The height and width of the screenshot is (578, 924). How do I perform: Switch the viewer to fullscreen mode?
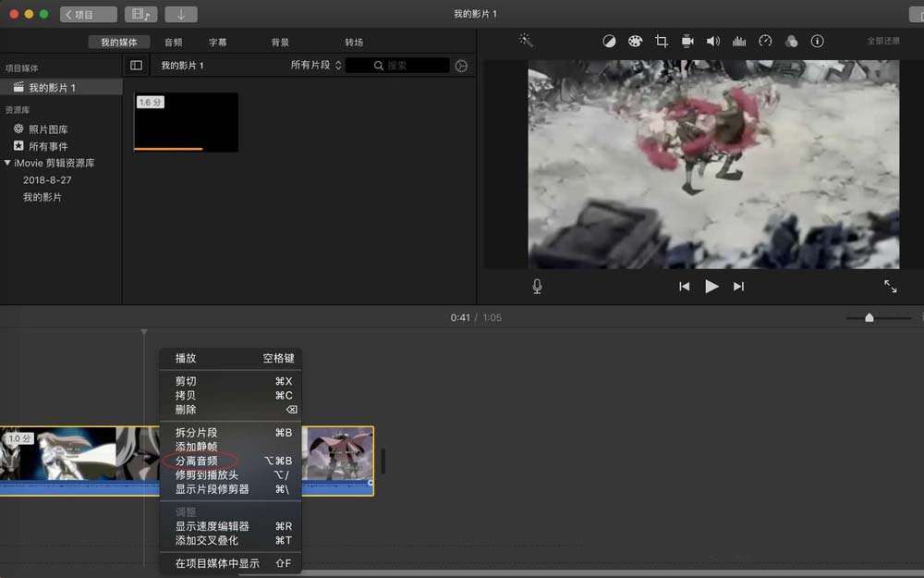click(890, 286)
